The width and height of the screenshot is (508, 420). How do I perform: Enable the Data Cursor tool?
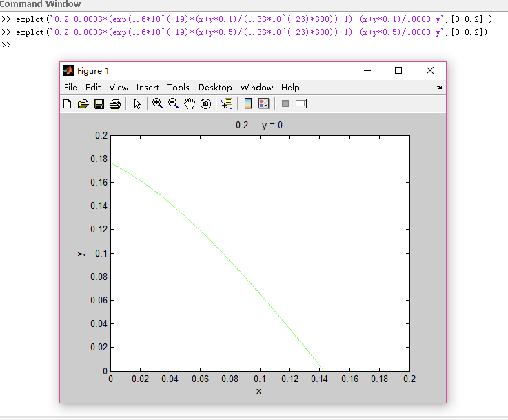[226, 103]
